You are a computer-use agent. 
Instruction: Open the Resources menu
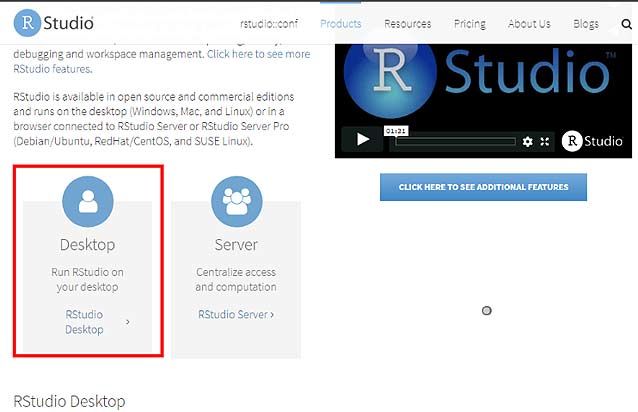407,24
